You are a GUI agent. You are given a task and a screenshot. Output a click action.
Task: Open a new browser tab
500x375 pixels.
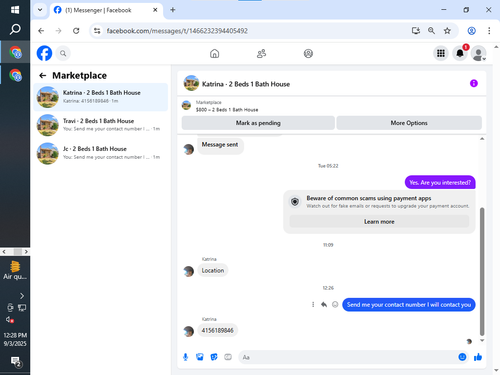click(x=173, y=10)
